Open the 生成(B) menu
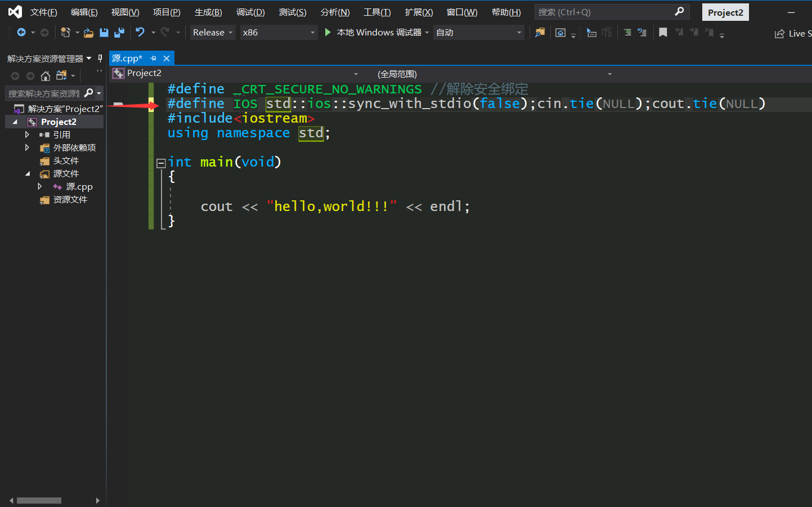 pyautogui.click(x=208, y=12)
